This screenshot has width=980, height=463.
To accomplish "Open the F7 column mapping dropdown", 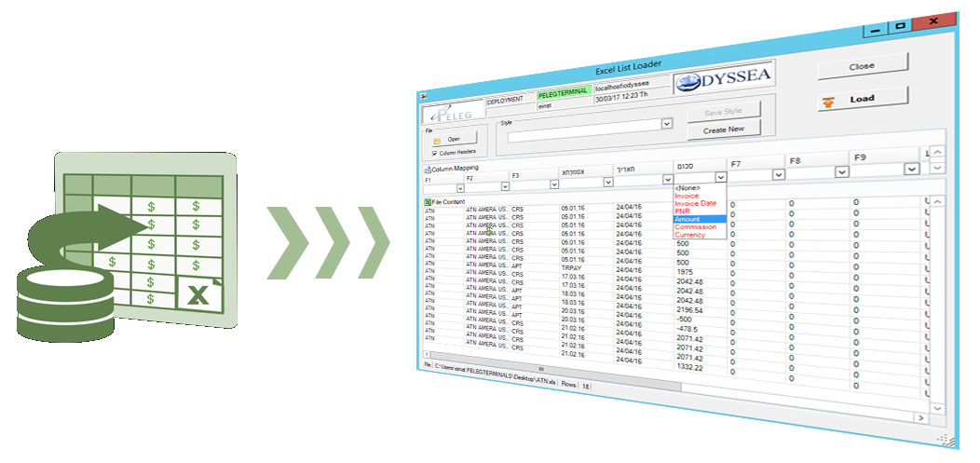I will coord(779,174).
